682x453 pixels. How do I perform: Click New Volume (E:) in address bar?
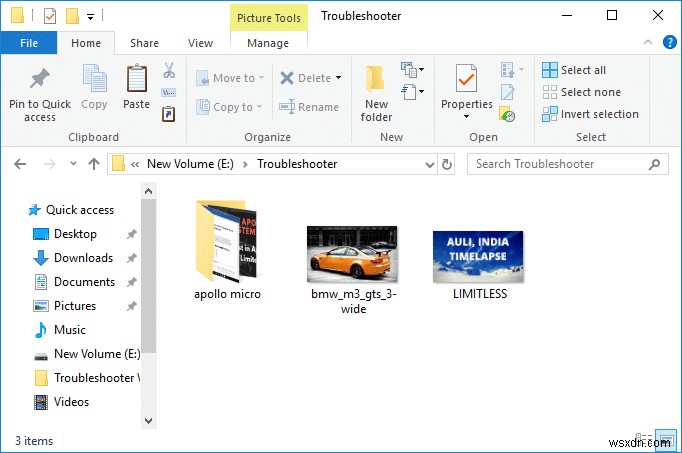coord(190,164)
